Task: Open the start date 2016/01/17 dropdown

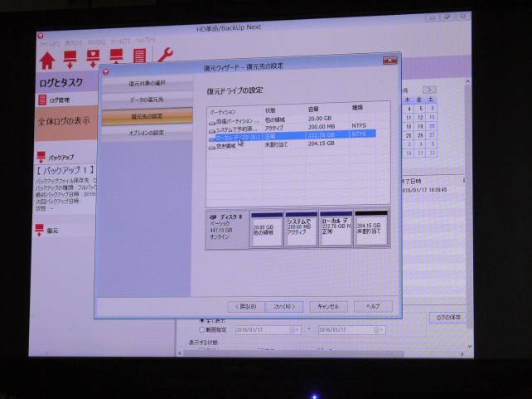Action: tap(294, 329)
